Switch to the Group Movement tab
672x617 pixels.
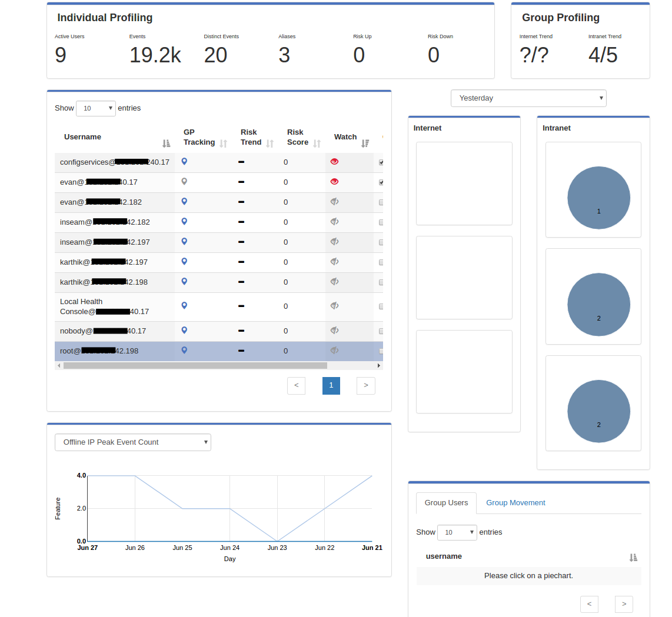tap(515, 502)
